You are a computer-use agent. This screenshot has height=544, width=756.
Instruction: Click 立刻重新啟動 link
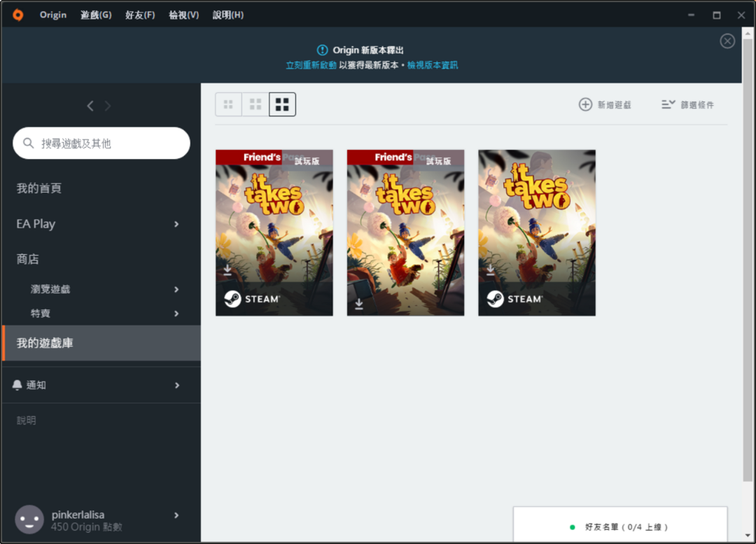(x=311, y=65)
